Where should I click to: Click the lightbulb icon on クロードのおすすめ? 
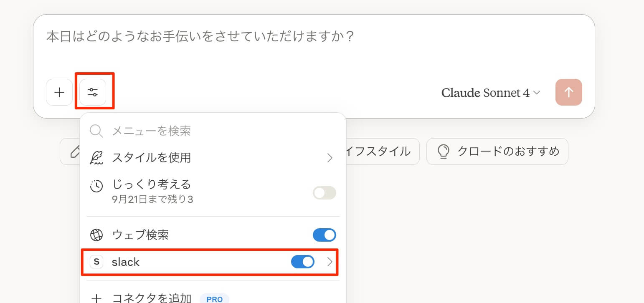point(443,151)
